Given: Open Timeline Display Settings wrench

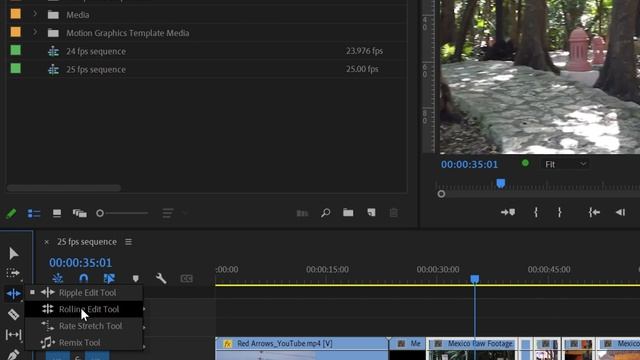Looking at the screenshot, I should (161, 278).
